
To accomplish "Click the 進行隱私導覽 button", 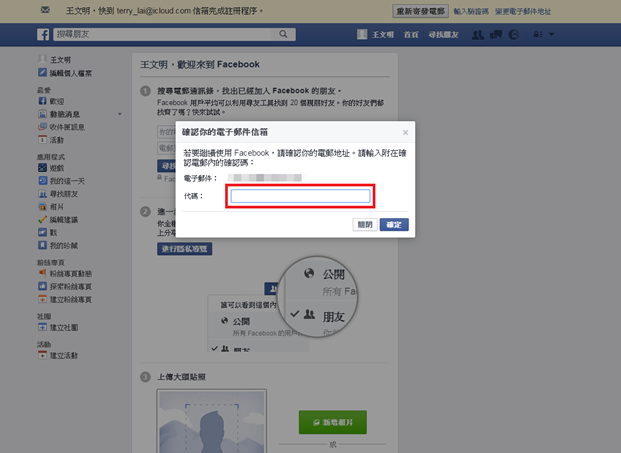I will (x=185, y=249).
